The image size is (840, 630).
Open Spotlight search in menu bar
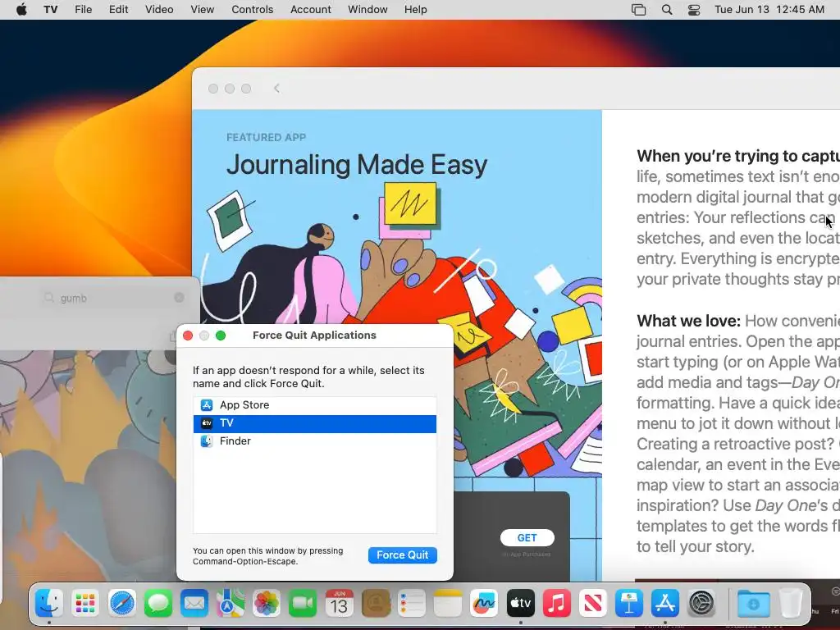click(667, 10)
